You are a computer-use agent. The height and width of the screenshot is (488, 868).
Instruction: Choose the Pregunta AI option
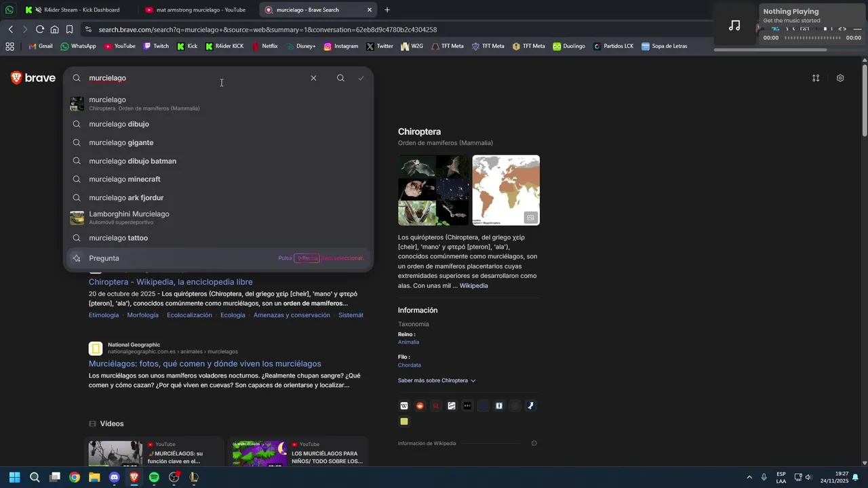(218, 258)
